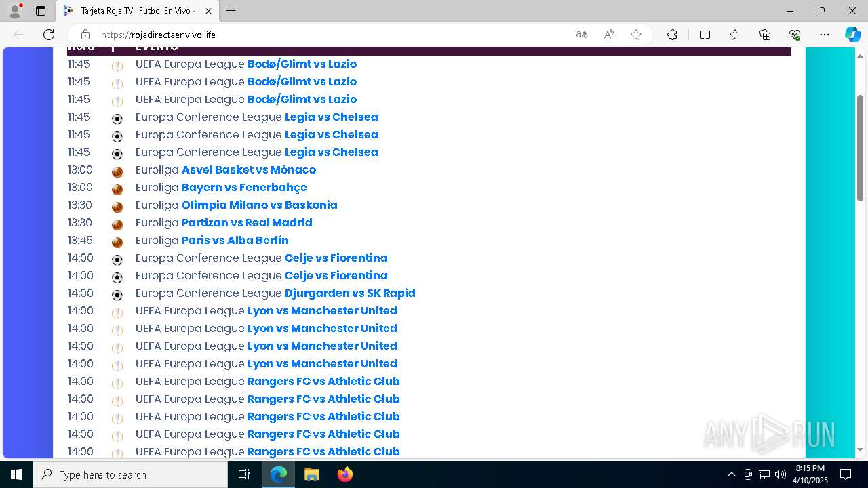Open Partizan vs Real Madrid link
The image size is (868, 488).
point(247,222)
